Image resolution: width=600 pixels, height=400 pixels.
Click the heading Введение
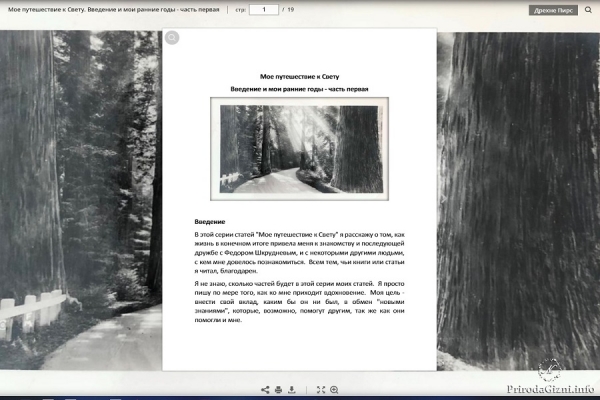(x=210, y=222)
